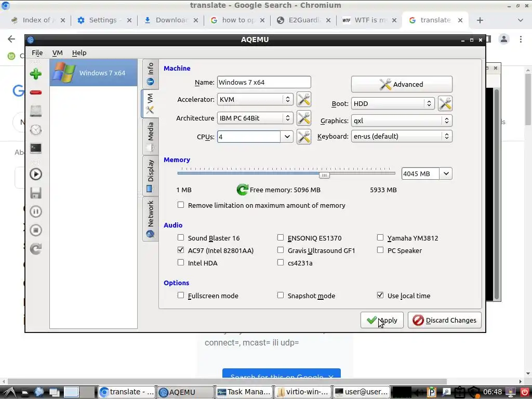Viewport: 532px width, 399px height.
Task: Enable Fullscreen mode option
Action: [181, 295]
